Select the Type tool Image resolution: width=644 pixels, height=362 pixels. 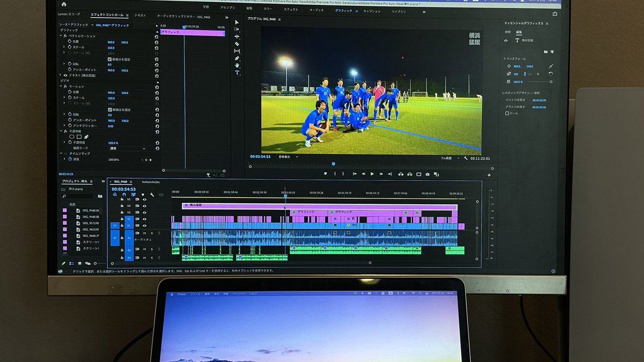[237, 72]
